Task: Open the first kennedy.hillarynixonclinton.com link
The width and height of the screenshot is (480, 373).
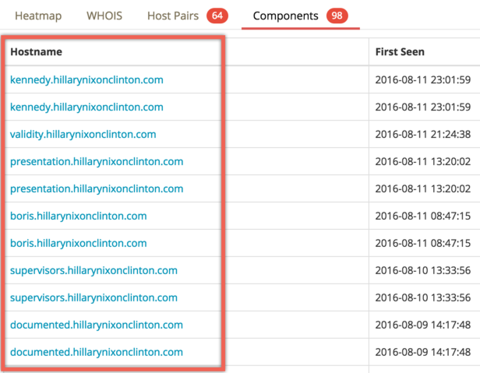Action: pos(87,80)
